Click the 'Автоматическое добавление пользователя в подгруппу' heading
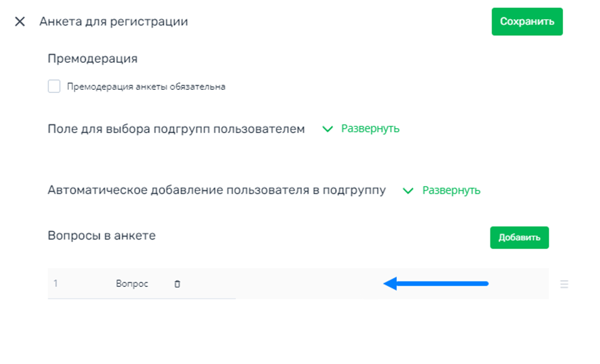This screenshot has height=364, width=600. [217, 190]
